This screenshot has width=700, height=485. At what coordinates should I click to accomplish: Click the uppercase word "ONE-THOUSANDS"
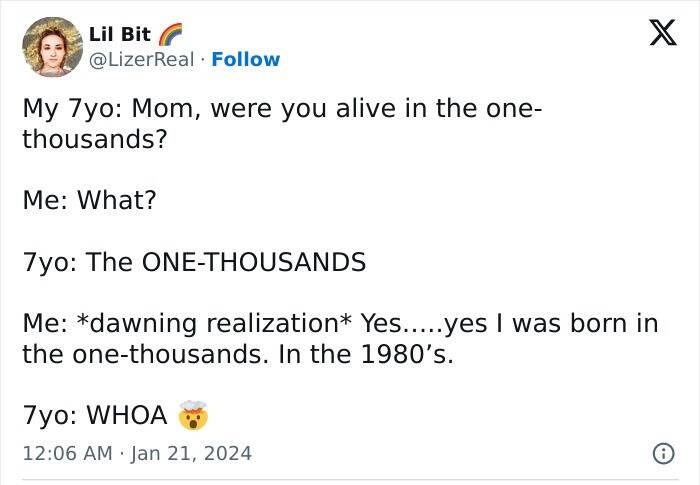pos(254,262)
